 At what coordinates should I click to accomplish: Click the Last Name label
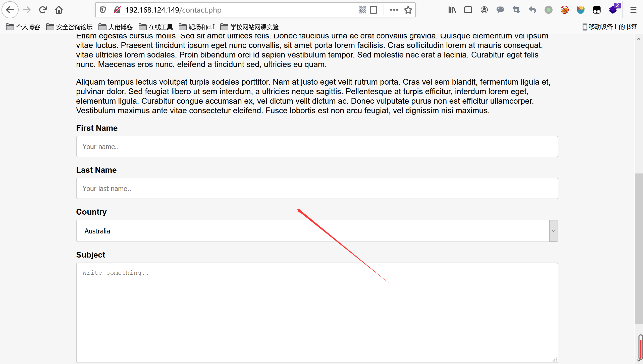click(96, 170)
